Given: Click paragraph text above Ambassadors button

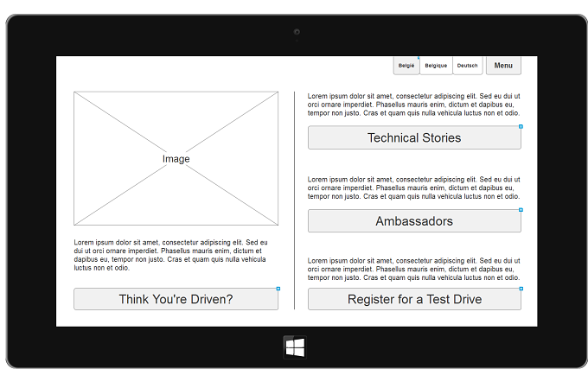Looking at the screenshot, I should coord(414,188).
